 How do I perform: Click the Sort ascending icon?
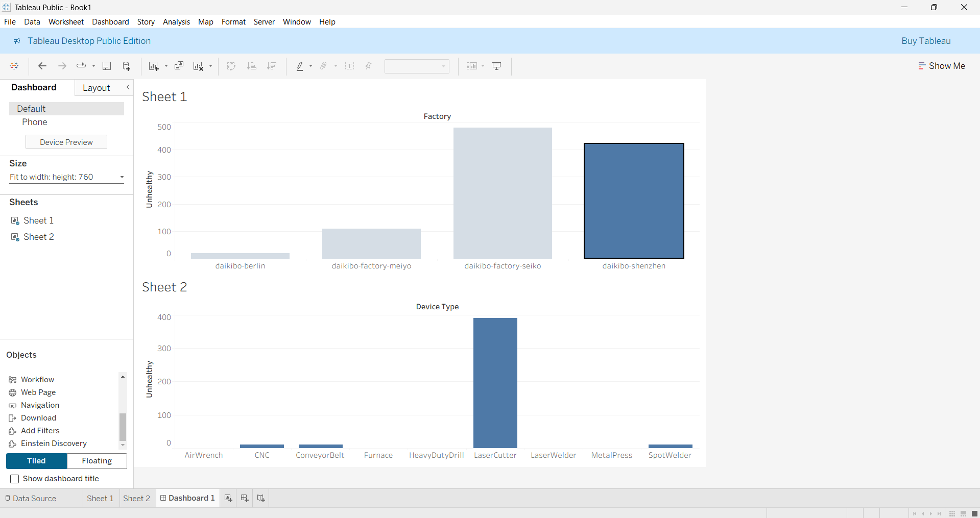[x=251, y=66]
